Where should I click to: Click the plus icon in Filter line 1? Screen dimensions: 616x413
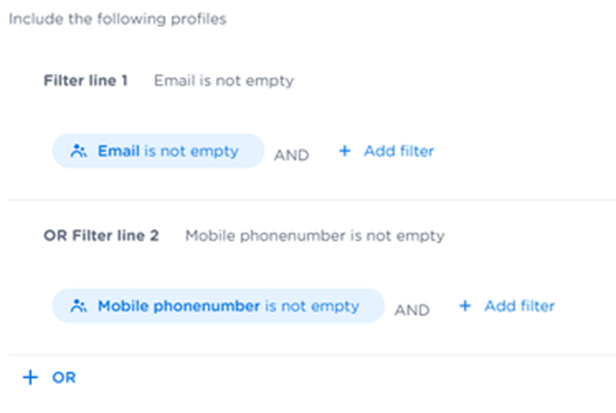point(345,152)
